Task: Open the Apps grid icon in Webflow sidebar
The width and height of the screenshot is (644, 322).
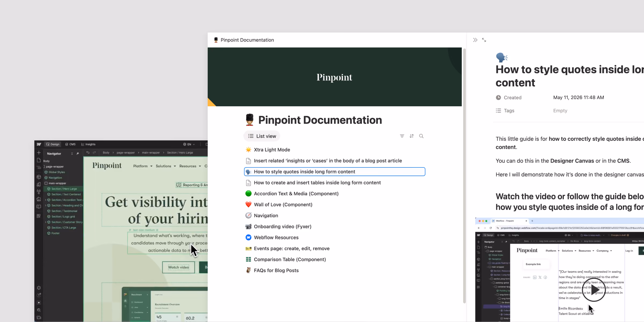Action: pos(39,216)
